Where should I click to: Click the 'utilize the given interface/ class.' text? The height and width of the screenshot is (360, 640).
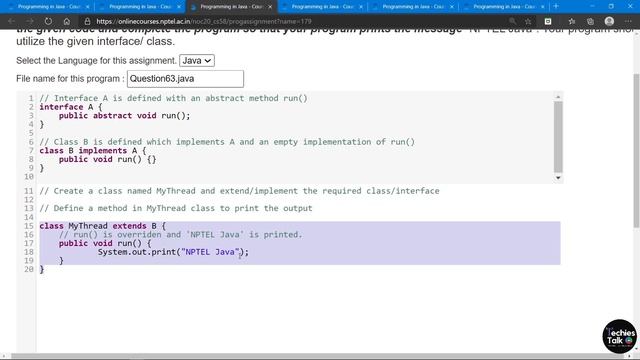[x=96, y=41]
